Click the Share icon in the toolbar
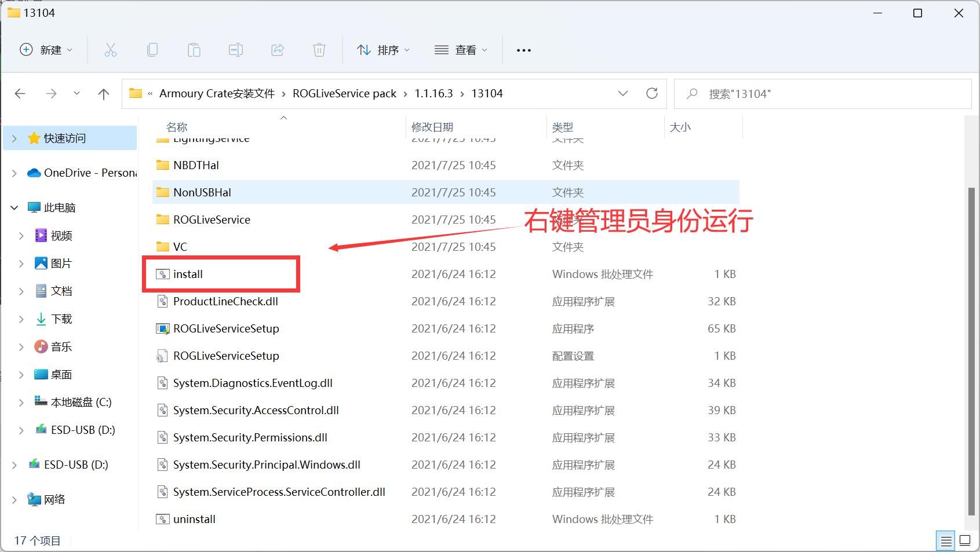Image resolution: width=980 pixels, height=552 pixels. (x=278, y=50)
